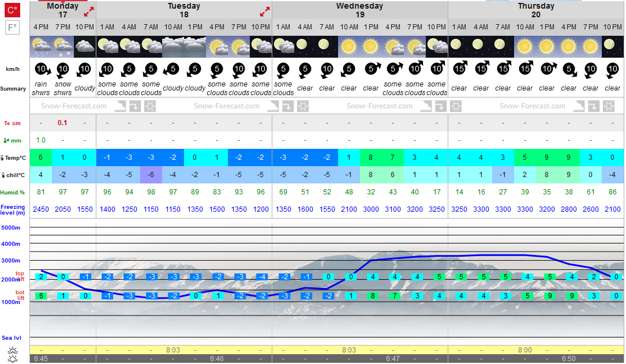This screenshot has height=364, width=626.
Task: Click Thursday 4 PM wind arrow showing 5
Action: pos(569,70)
